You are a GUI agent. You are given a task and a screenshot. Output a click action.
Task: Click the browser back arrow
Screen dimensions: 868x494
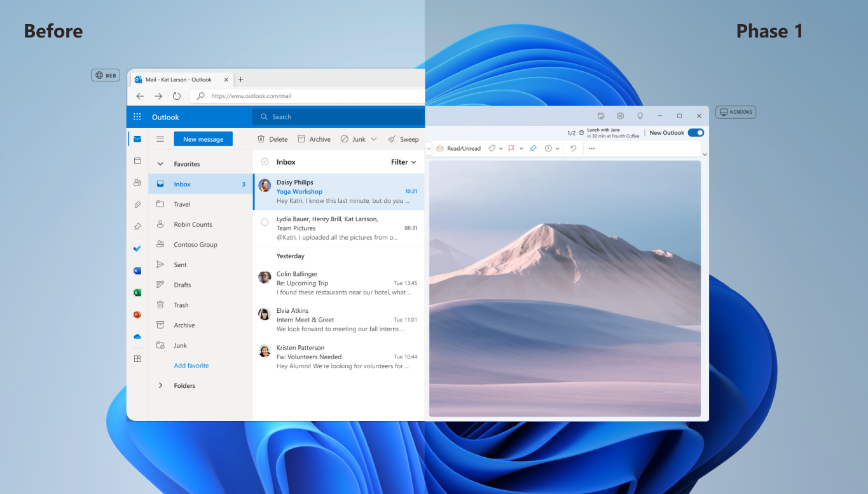click(140, 96)
